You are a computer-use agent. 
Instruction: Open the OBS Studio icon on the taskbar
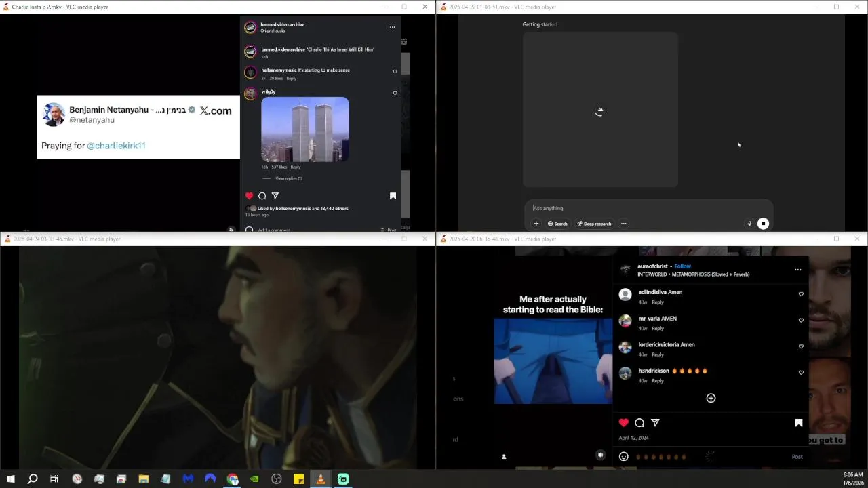pos(277,479)
